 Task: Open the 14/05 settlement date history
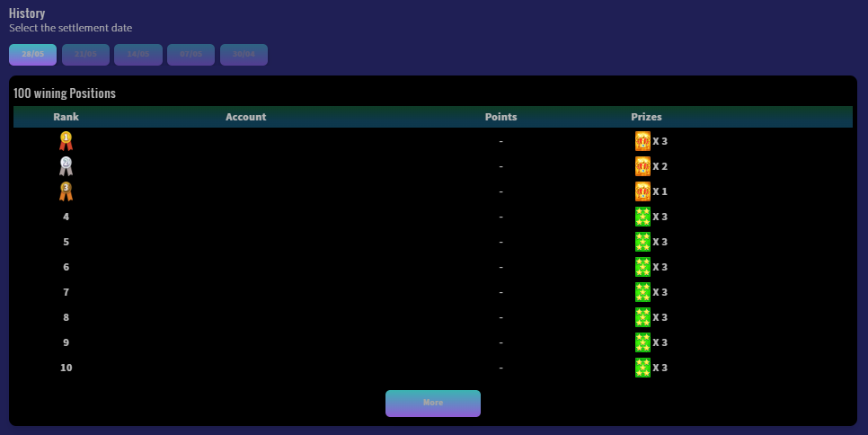tap(138, 55)
